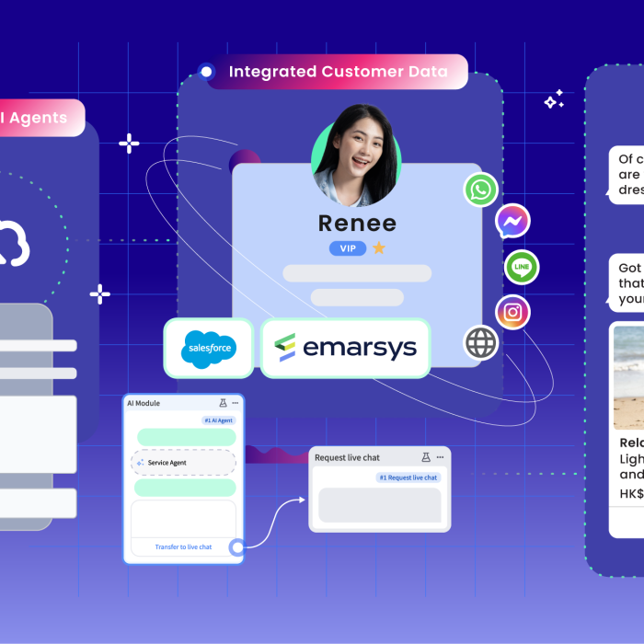Click Transfer to live chat link
The width and height of the screenshot is (644, 644).
(x=183, y=546)
